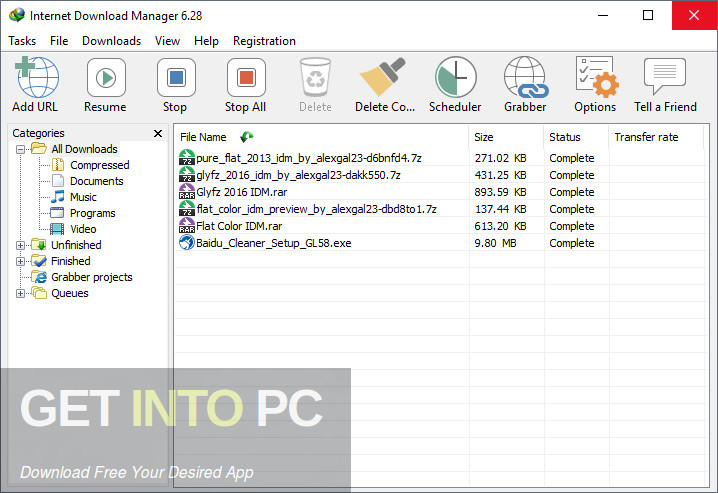Click the 9.80 MB size cell
Image resolution: width=718 pixels, height=493 pixels.
[x=495, y=243]
